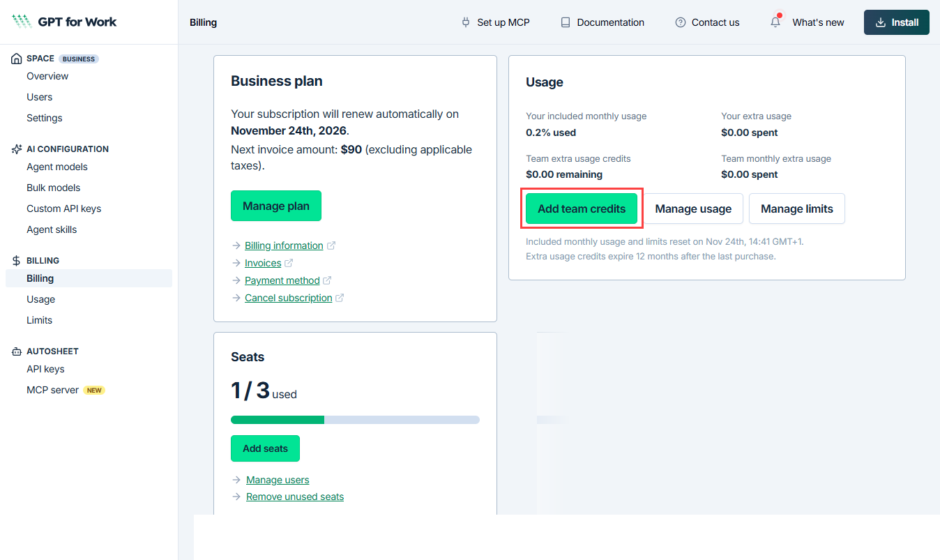Open What's new in the header
Image resolution: width=940 pixels, height=560 pixels.
click(818, 22)
